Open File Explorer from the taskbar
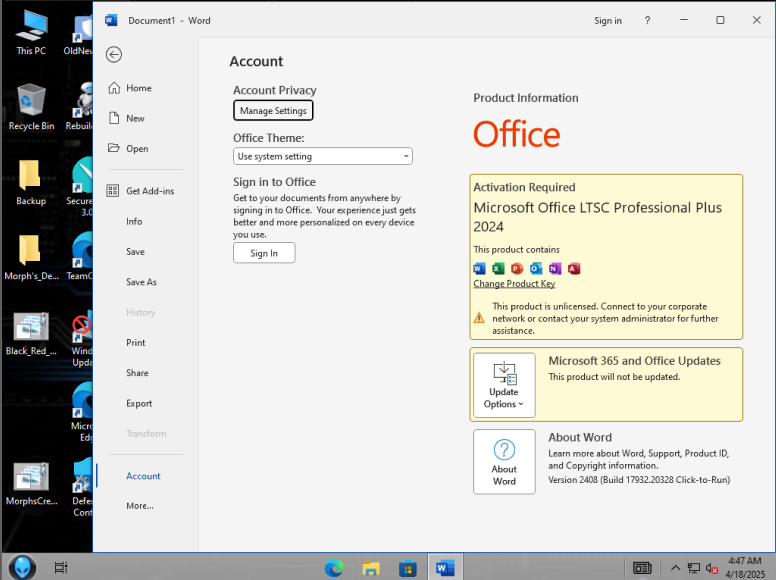776x580 pixels. coord(371,568)
